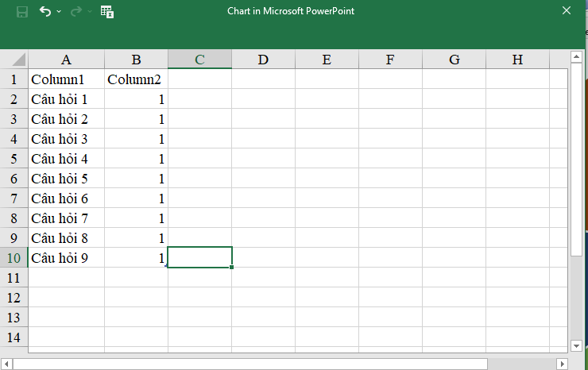Expand the Redo history dropdown arrow
The width and height of the screenshot is (588, 370).
pyautogui.click(x=89, y=12)
